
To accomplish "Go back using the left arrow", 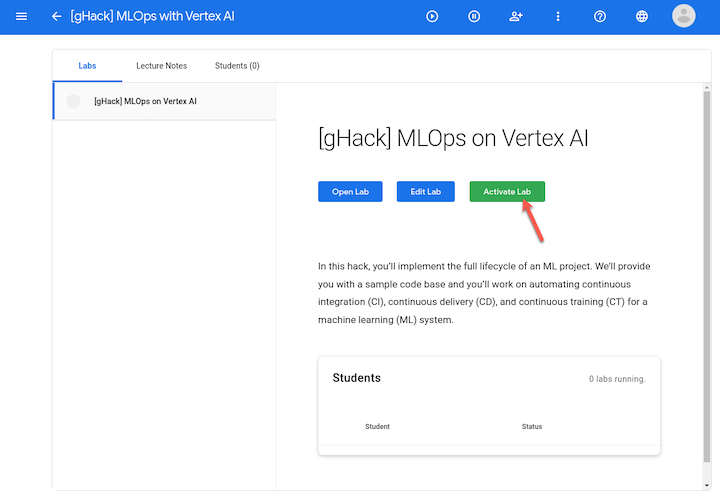I will point(56,17).
